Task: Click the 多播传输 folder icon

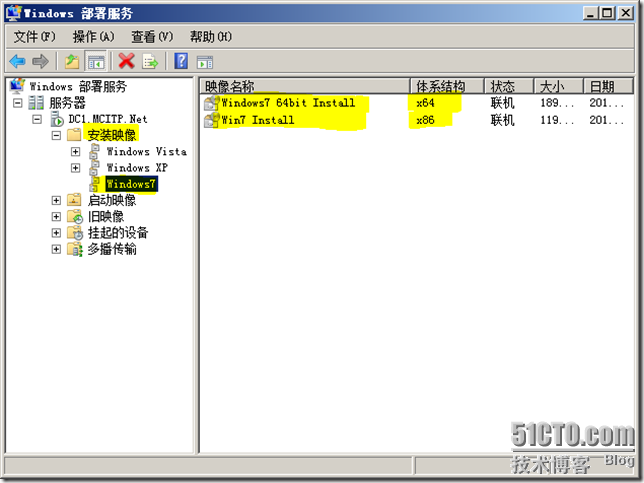Action: click(75, 249)
